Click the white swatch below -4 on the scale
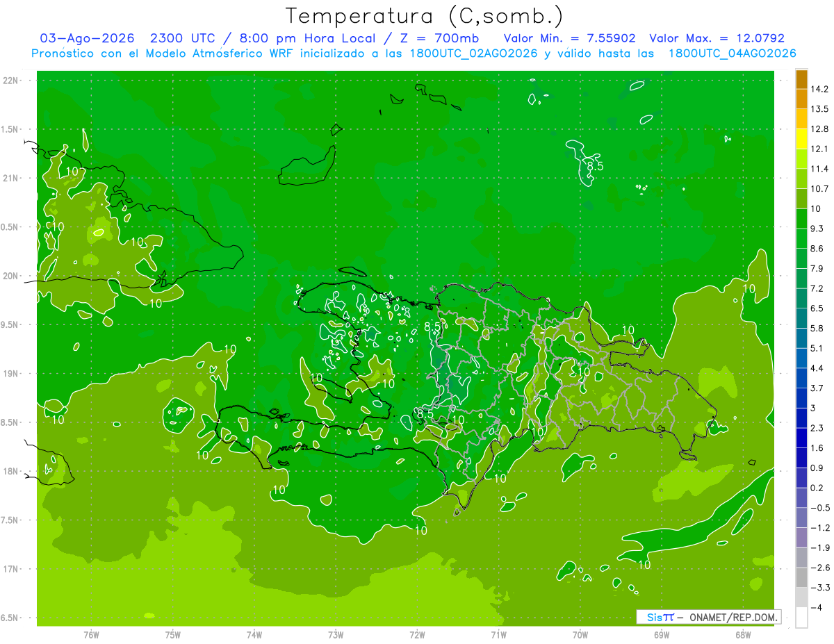Screen dimensions: 834x644 tap(801, 618)
